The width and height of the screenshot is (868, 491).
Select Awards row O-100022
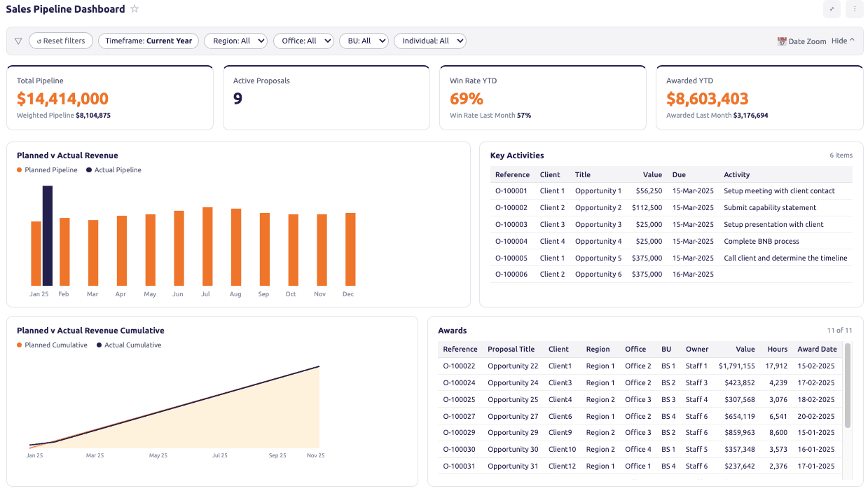[640, 366]
